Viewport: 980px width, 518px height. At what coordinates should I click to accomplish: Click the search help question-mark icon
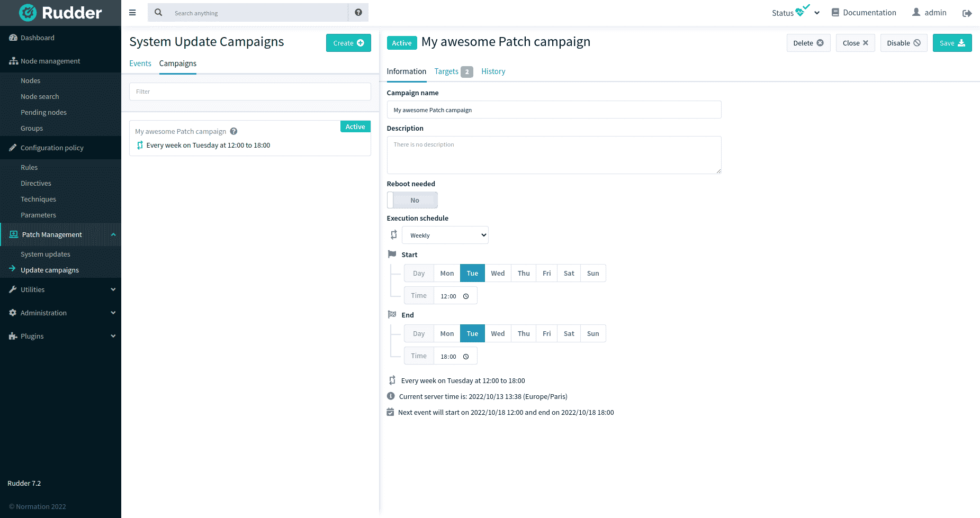(x=358, y=13)
